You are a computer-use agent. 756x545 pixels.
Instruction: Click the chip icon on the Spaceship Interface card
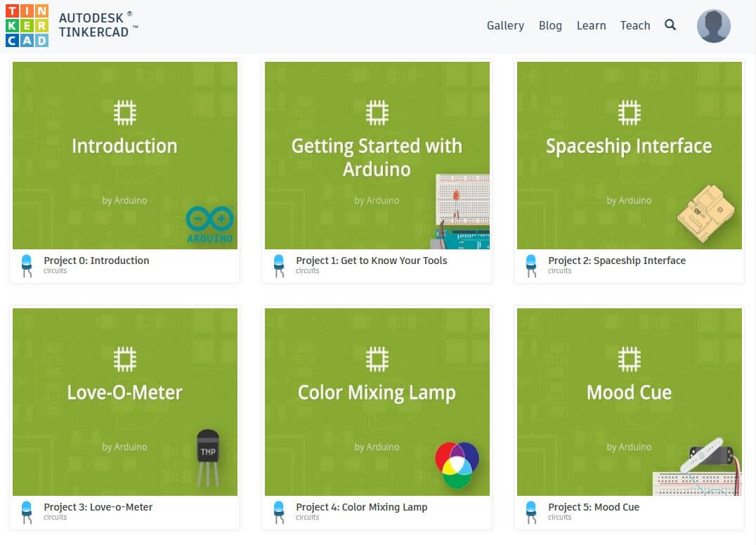click(x=630, y=112)
